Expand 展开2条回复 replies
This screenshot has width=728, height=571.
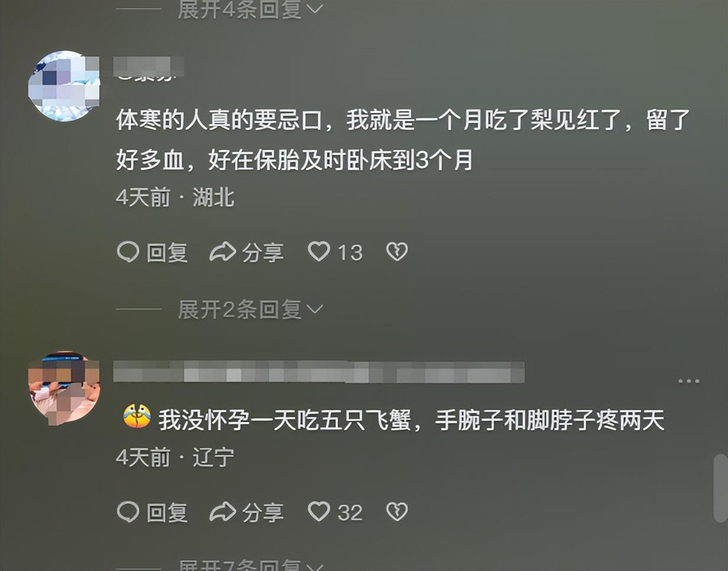(x=251, y=310)
